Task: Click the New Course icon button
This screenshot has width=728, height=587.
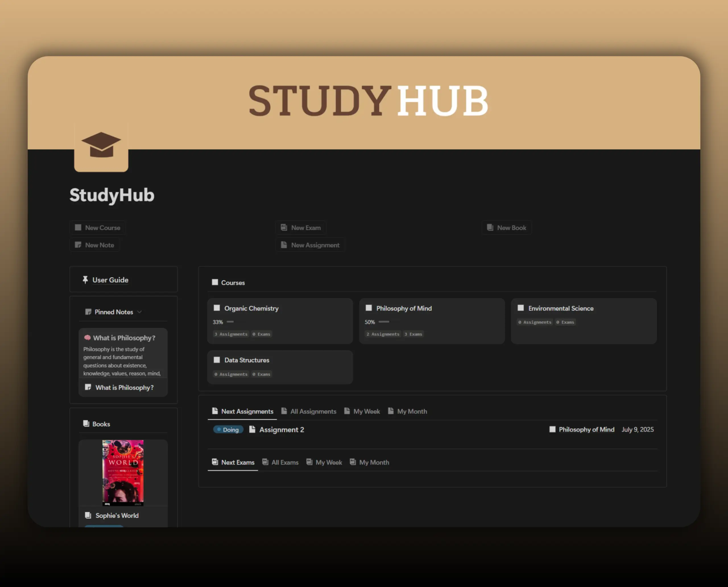Action: [x=78, y=228]
